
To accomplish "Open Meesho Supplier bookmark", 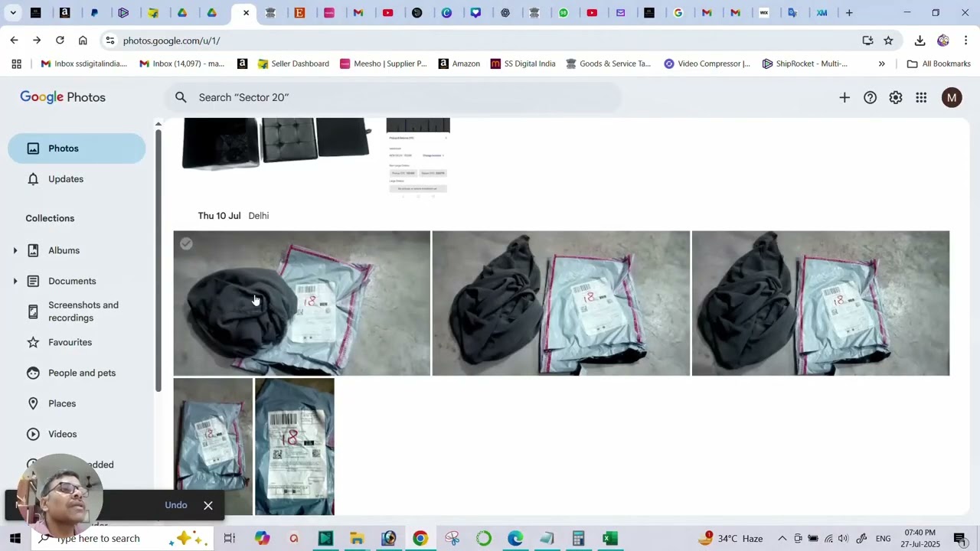I will (x=383, y=64).
